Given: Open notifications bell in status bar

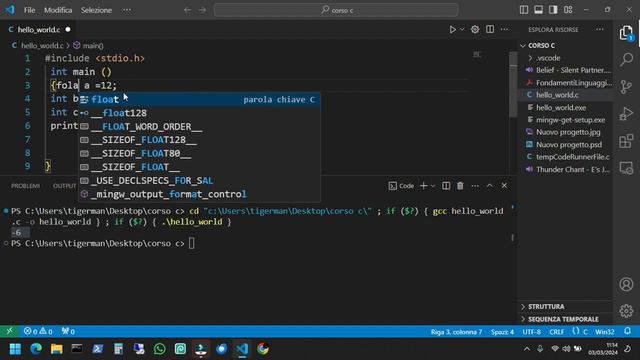Looking at the screenshot, I should tap(628, 331).
